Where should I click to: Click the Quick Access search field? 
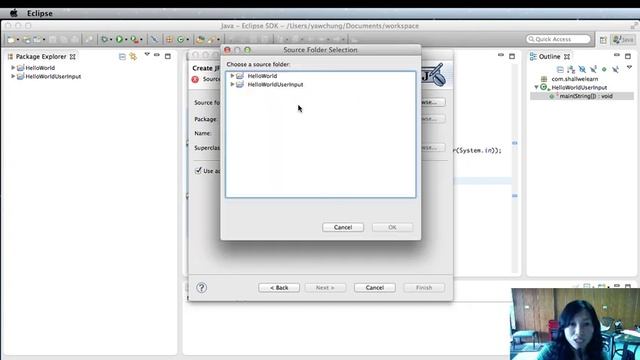click(x=558, y=39)
